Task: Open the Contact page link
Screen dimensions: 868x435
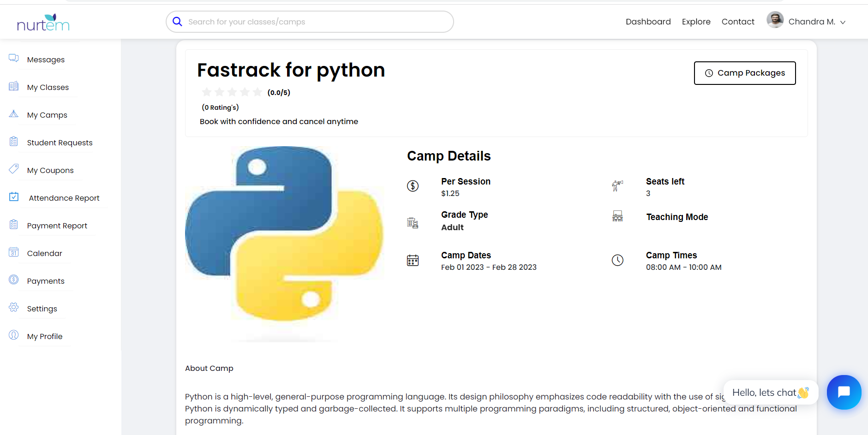Action: 738,22
